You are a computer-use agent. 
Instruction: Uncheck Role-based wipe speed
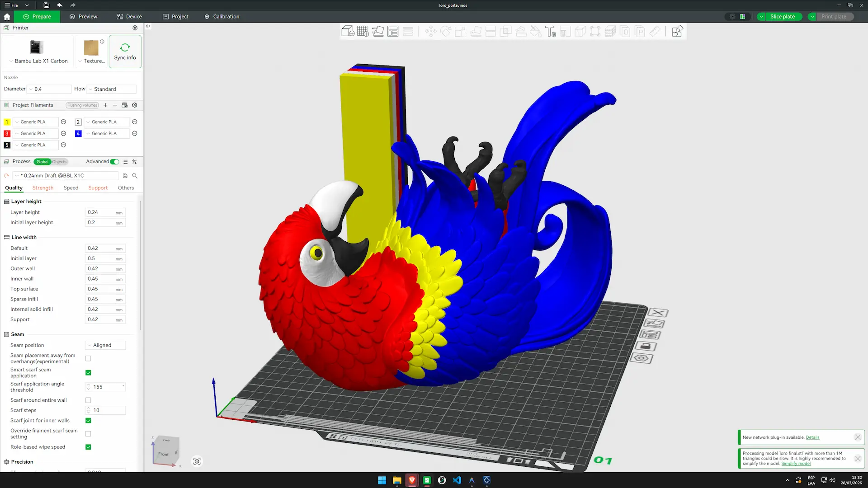(x=88, y=447)
